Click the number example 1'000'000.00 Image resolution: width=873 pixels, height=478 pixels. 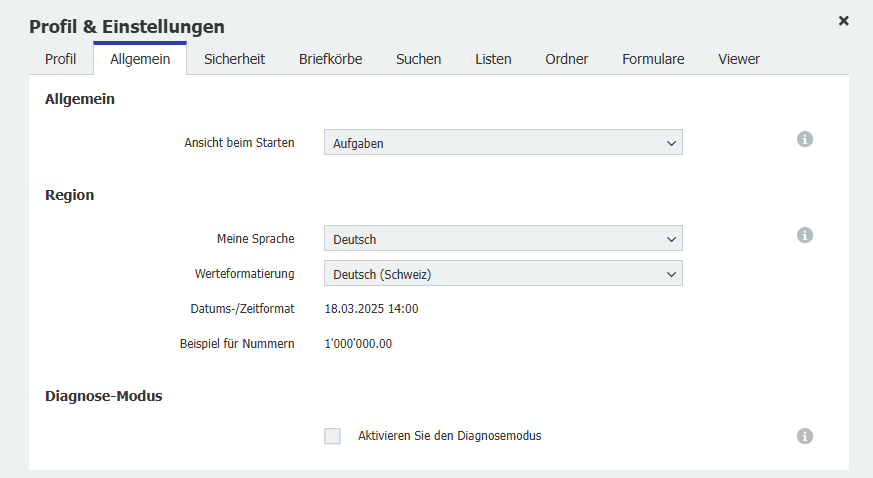358,344
